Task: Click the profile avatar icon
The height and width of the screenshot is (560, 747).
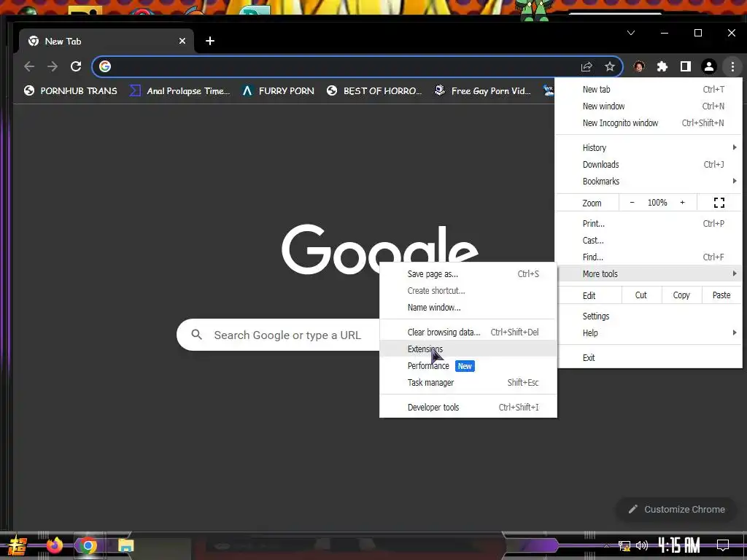Action: click(709, 66)
